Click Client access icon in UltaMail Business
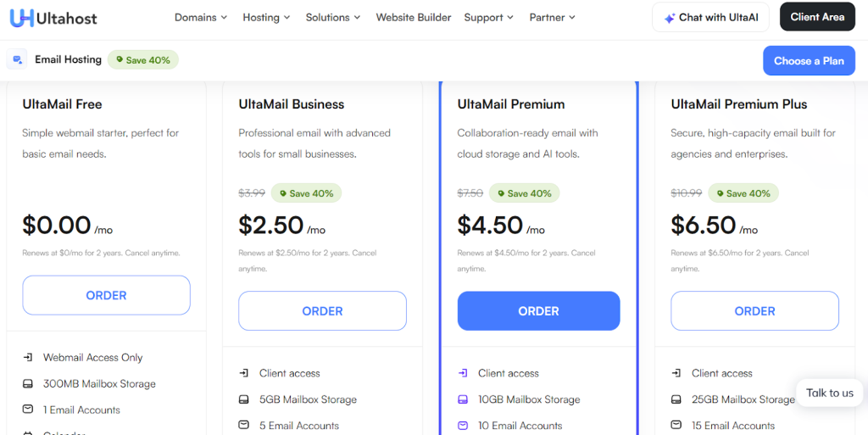 [243, 373]
